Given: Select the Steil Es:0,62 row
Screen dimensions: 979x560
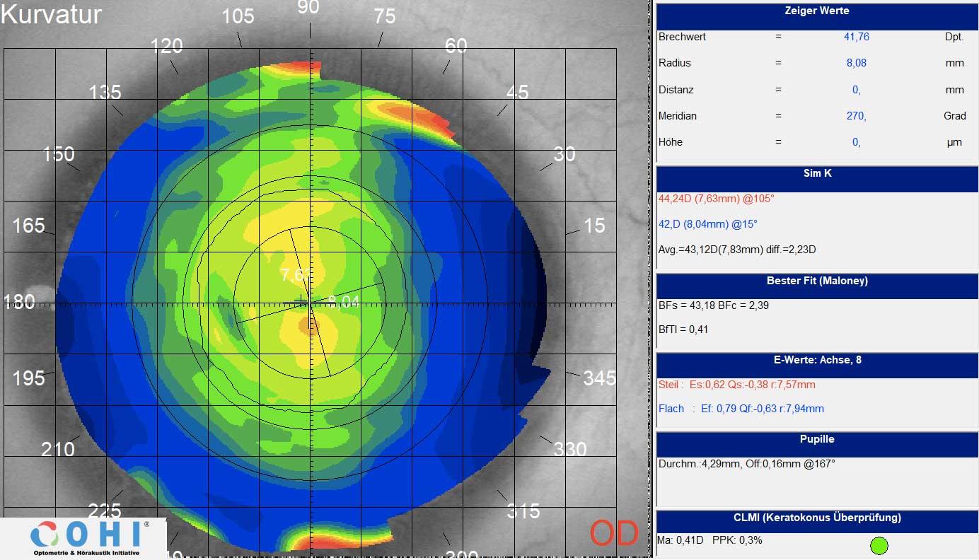Looking at the screenshot, I should point(736,385).
